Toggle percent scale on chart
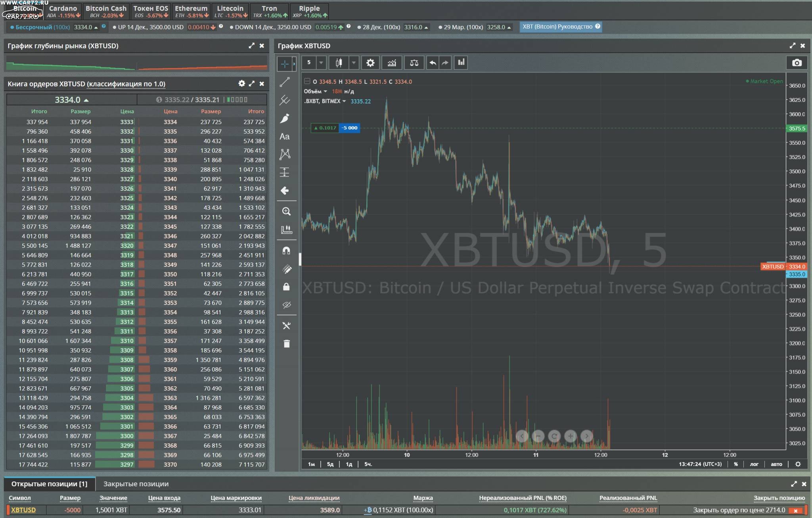This screenshot has height=518, width=812. pos(736,464)
